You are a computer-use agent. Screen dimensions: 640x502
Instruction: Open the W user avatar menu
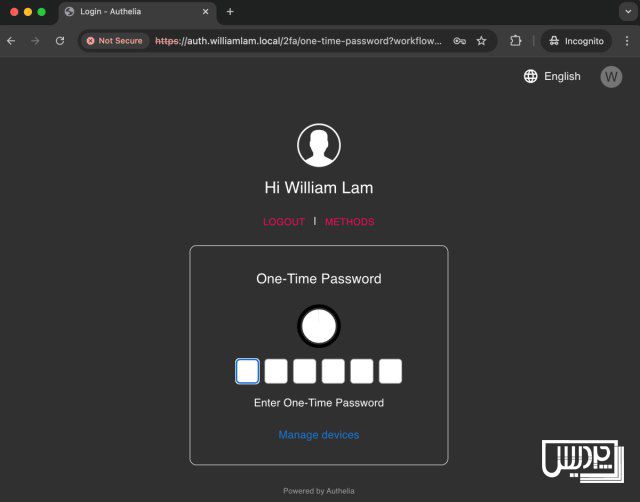click(611, 76)
